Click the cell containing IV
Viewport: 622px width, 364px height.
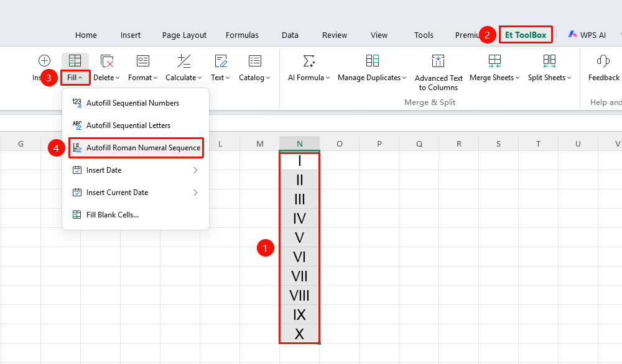pyautogui.click(x=300, y=218)
